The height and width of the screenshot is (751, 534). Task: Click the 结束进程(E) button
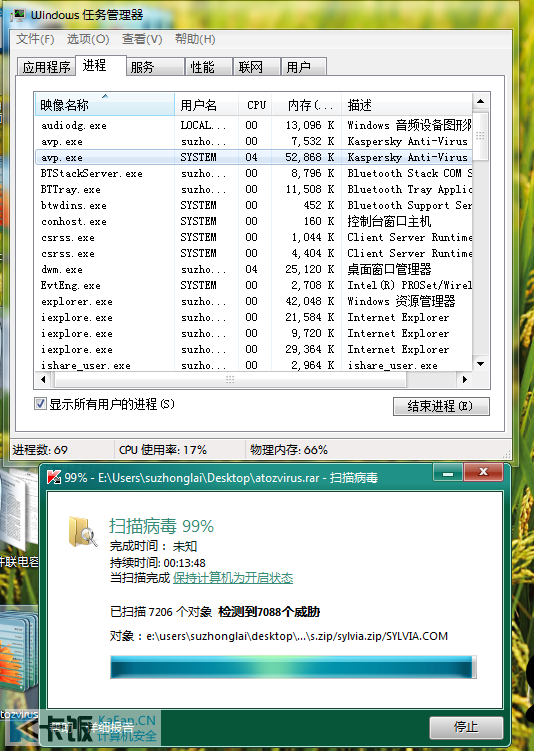click(x=441, y=406)
